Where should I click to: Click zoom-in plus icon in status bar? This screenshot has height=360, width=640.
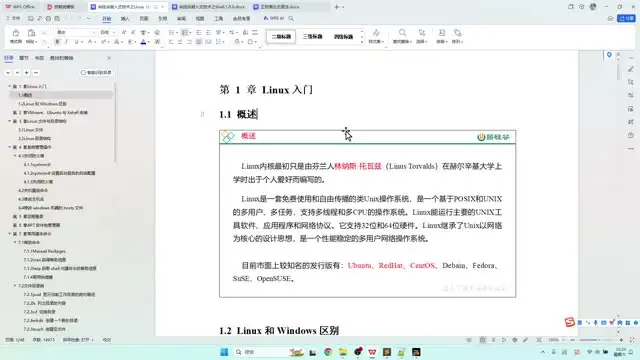(622, 340)
